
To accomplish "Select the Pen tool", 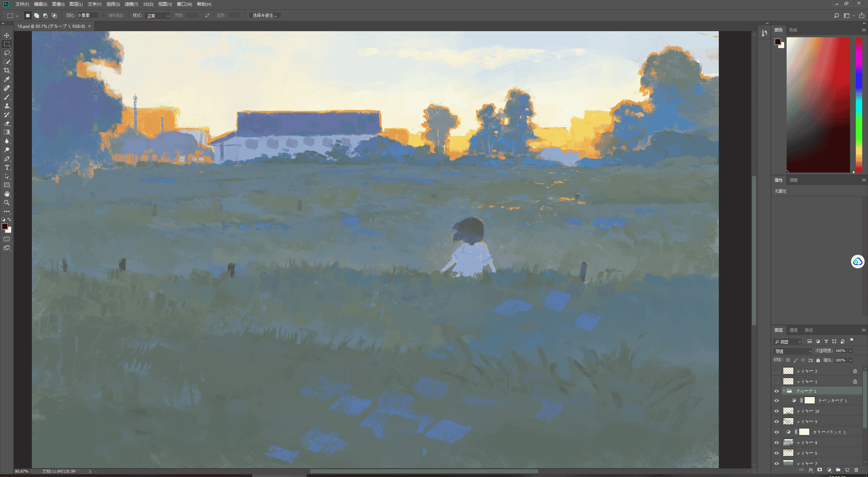I will pos(7,159).
